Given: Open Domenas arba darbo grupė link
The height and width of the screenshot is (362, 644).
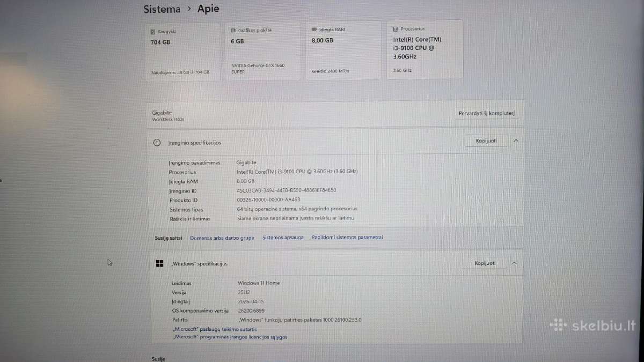Looking at the screenshot, I should pyautogui.click(x=222, y=237).
